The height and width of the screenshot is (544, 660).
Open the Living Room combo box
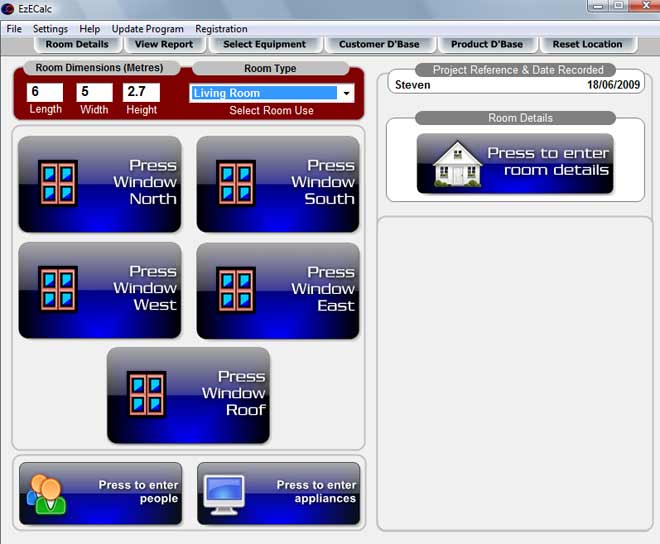(264, 93)
